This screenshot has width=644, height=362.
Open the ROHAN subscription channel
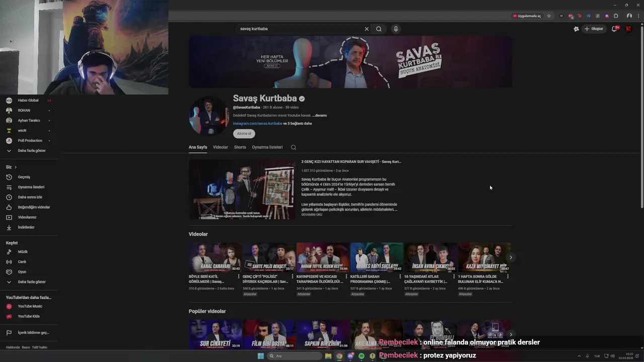(x=28, y=110)
